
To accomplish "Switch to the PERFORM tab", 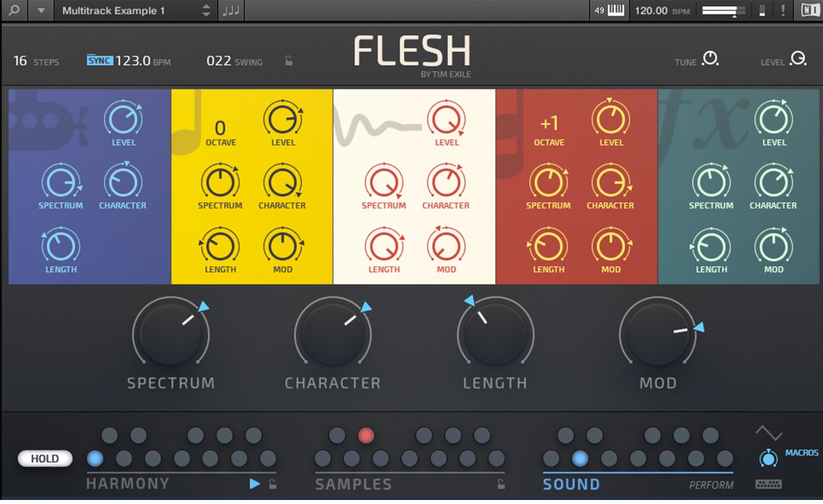I will click(711, 485).
